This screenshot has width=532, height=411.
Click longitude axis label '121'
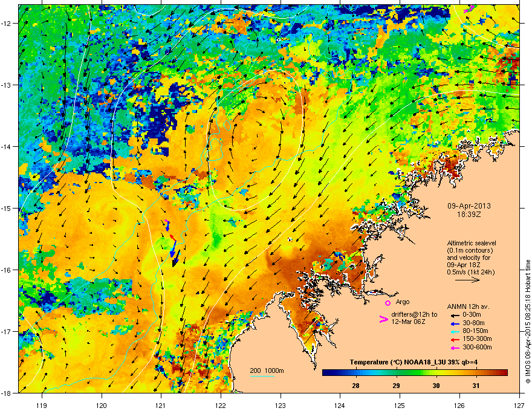pos(161,405)
